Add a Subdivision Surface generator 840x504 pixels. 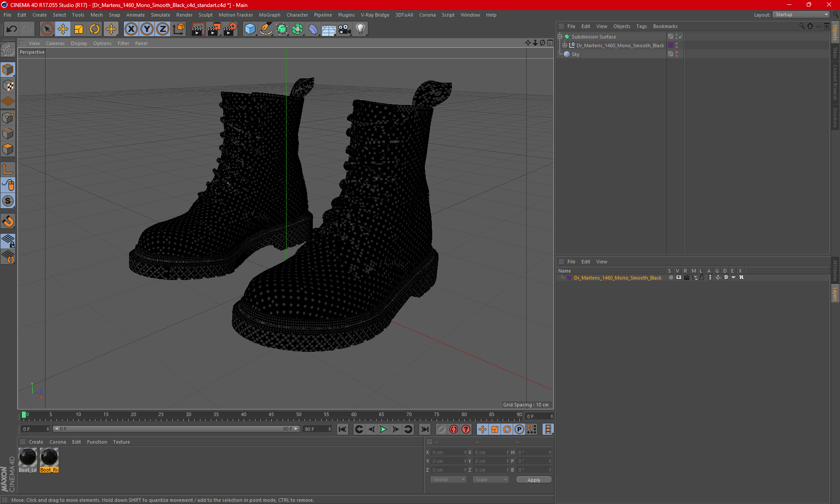pos(282,29)
